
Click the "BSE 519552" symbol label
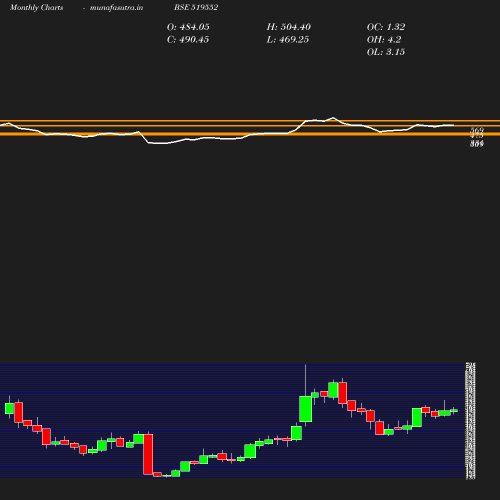click(x=196, y=7)
